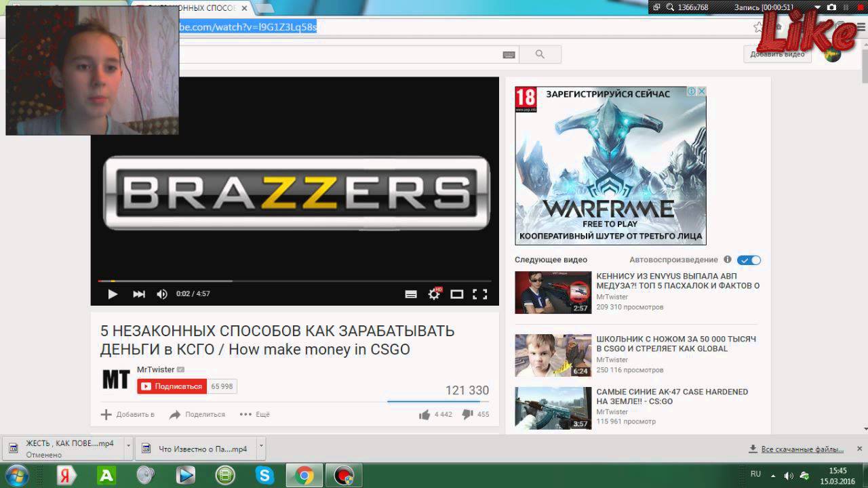Share the video via Поделиться

pos(197,414)
